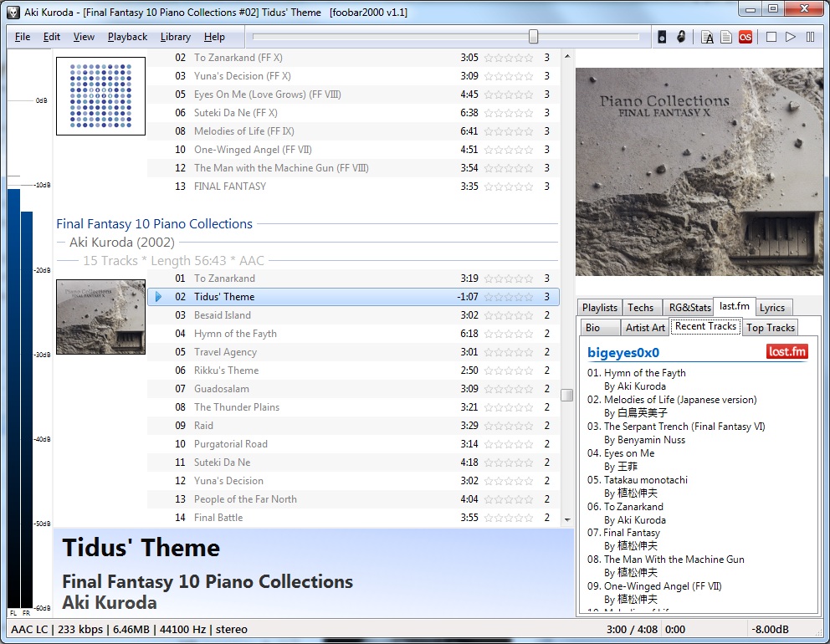Open the Edit menu
Viewport: 830px width, 644px height.
pos(51,37)
